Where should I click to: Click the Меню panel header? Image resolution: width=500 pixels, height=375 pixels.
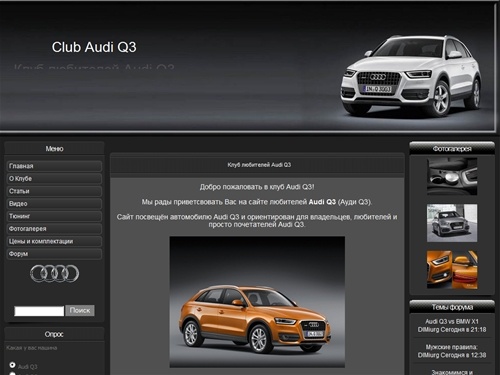(54, 149)
